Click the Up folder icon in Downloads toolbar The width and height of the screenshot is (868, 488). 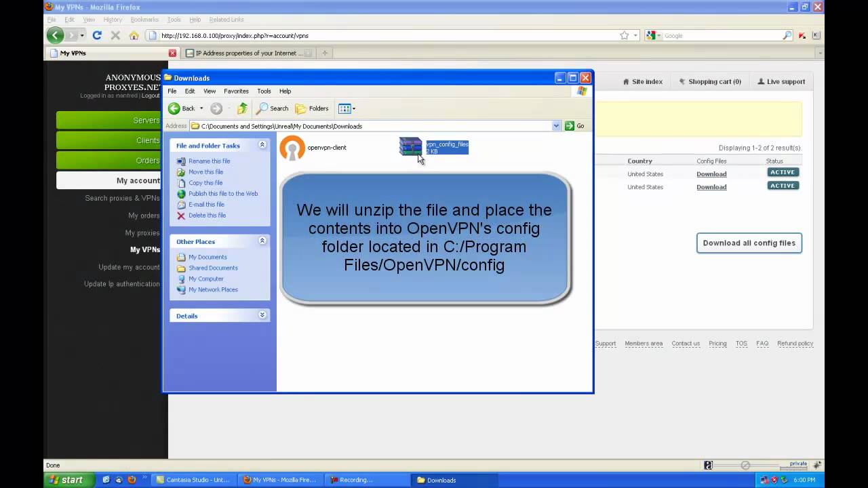[242, 108]
